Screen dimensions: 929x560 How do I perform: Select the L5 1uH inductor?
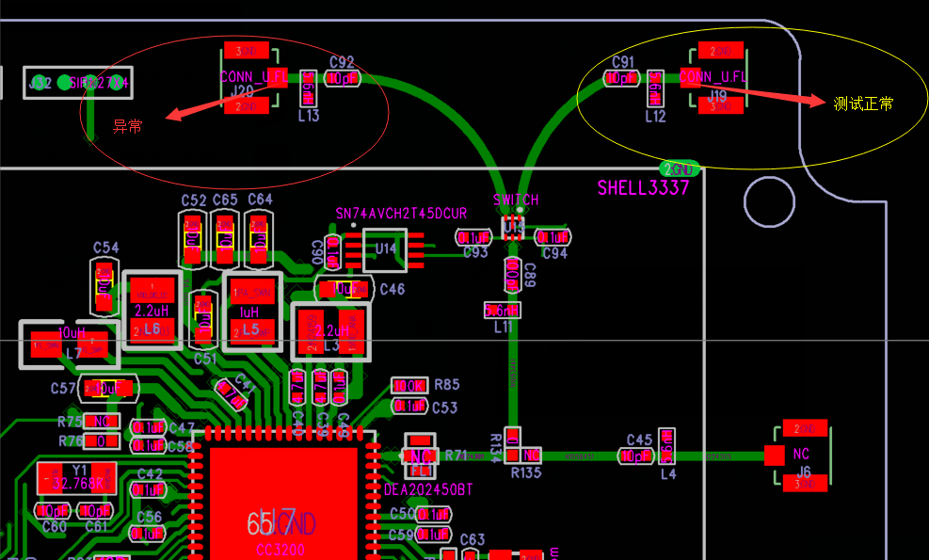(x=252, y=312)
